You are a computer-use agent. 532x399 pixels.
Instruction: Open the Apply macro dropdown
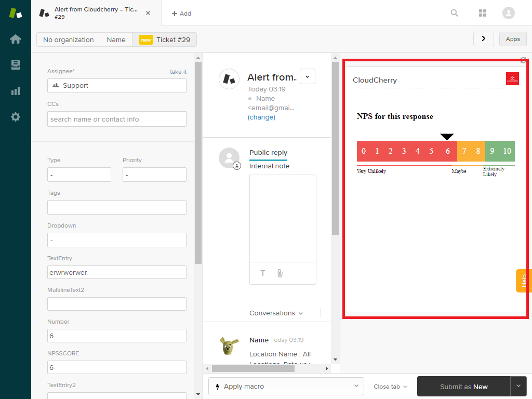(x=286, y=387)
